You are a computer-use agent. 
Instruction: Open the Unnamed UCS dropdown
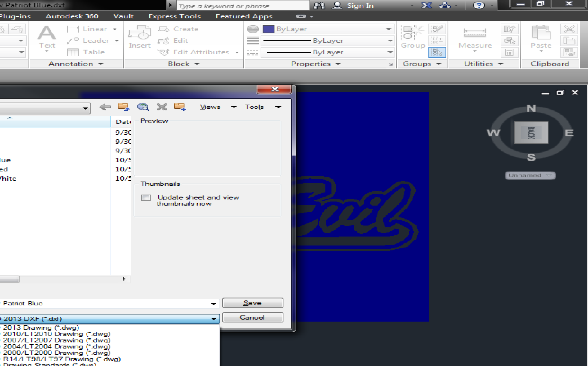(530, 175)
